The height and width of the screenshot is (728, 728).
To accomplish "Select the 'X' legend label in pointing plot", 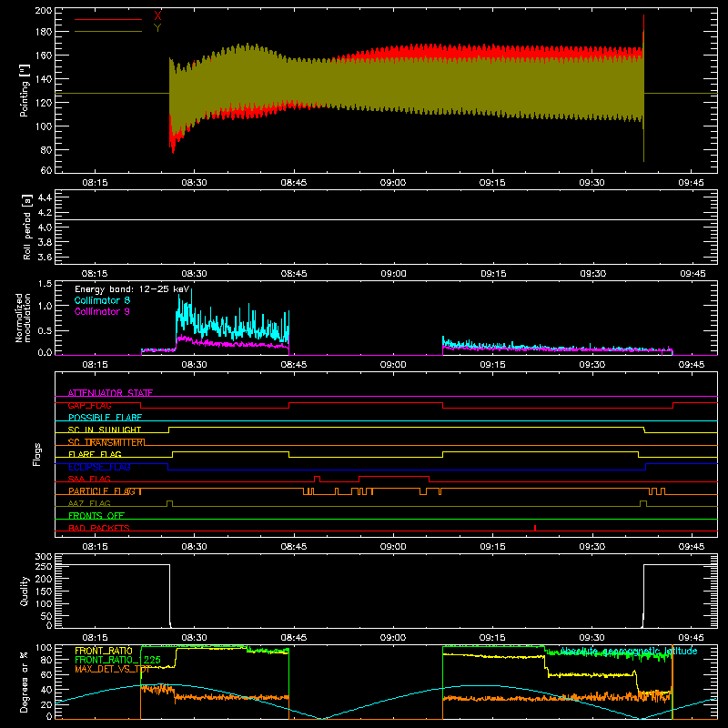I will tap(157, 15).
